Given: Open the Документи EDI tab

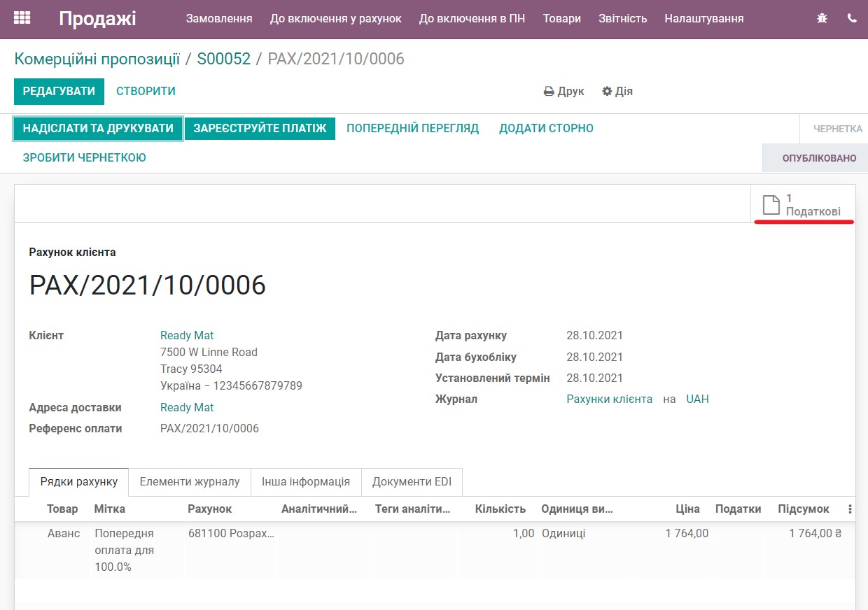Looking at the screenshot, I should (x=412, y=481).
